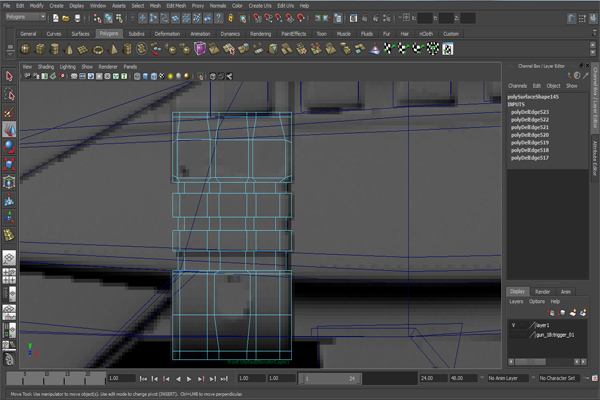Click the time slider at frame 10

46,377
